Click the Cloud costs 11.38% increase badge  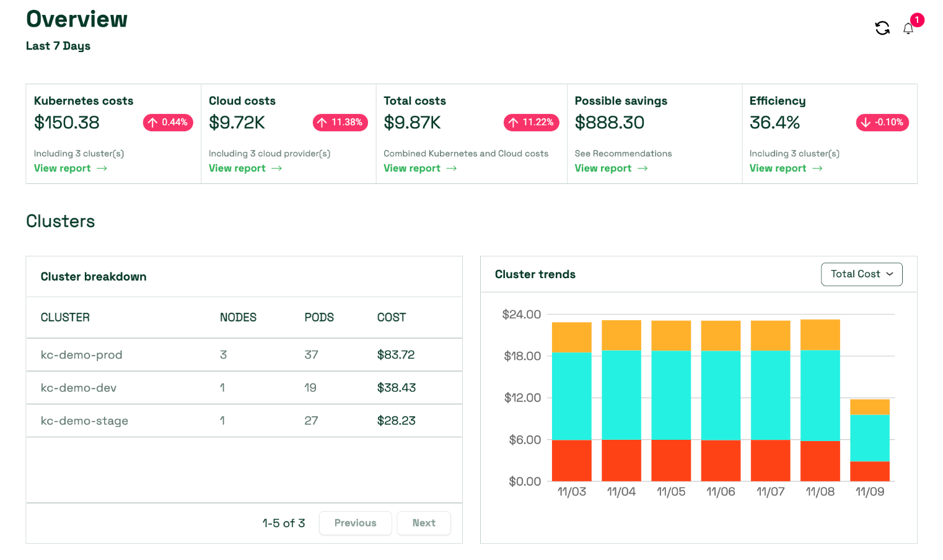[340, 123]
